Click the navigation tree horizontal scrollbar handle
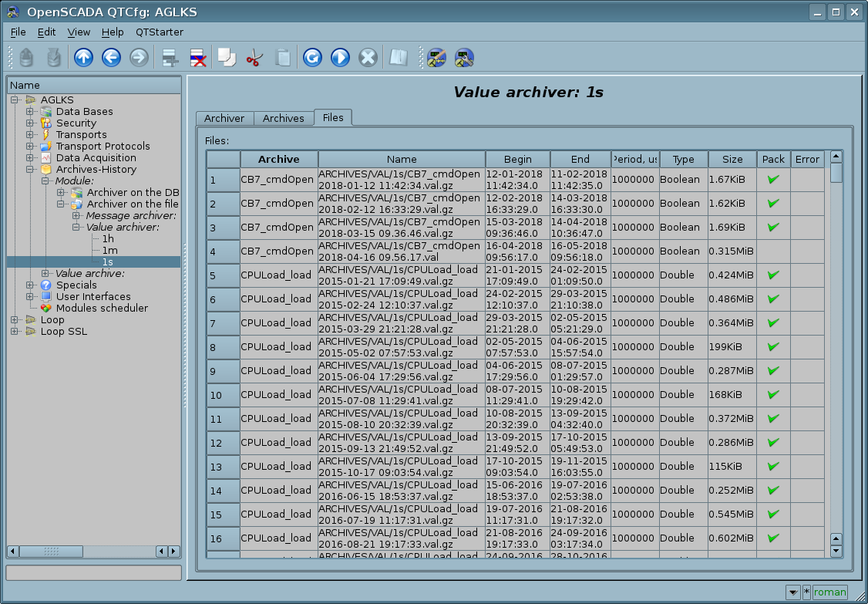This screenshot has width=868, height=604. click(51, 552)
